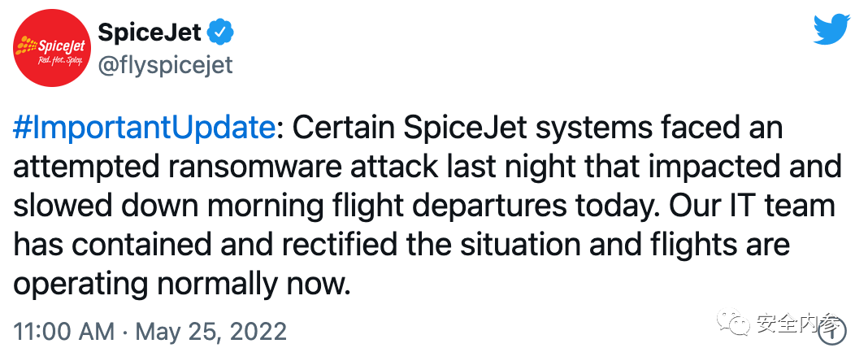This screenshot has width=868, height=361.
Task: Open the SpiceJet profile avatar
Action: [50, 50]
